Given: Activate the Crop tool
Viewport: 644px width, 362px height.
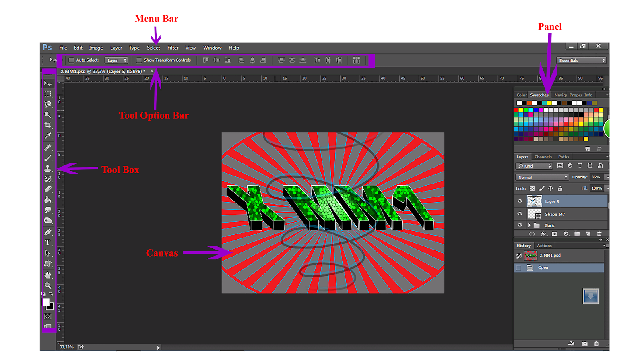Looking at the screenshot, I should 48,125.
